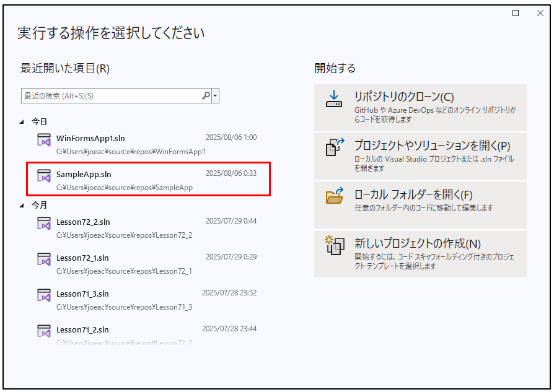Click the WinFormsApp1.sln solution icon
Image resolution: width=554 pixels, height=392 pixels.
pos(43,140)
